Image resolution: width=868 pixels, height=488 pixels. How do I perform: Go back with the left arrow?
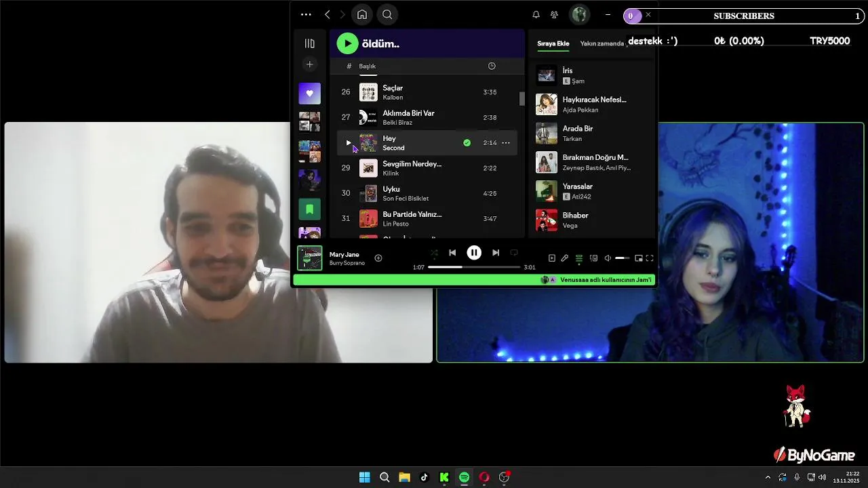point(328,14)
